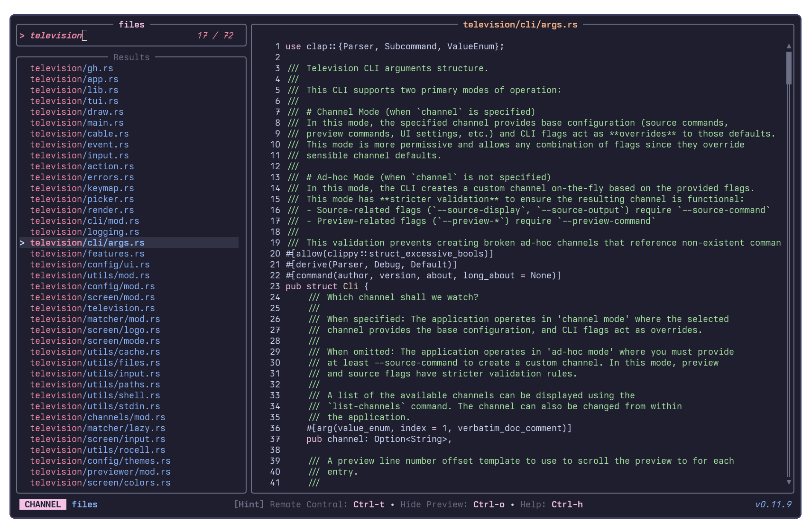Click line 1 use clap statement
Screen dimensions: 811x532
point(395,46)
